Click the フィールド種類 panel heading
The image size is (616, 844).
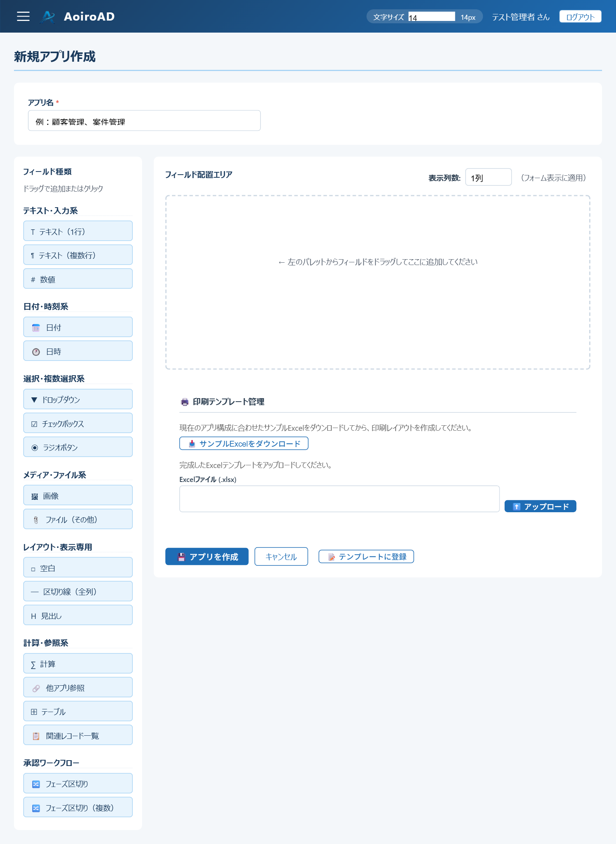pos(47,172)
